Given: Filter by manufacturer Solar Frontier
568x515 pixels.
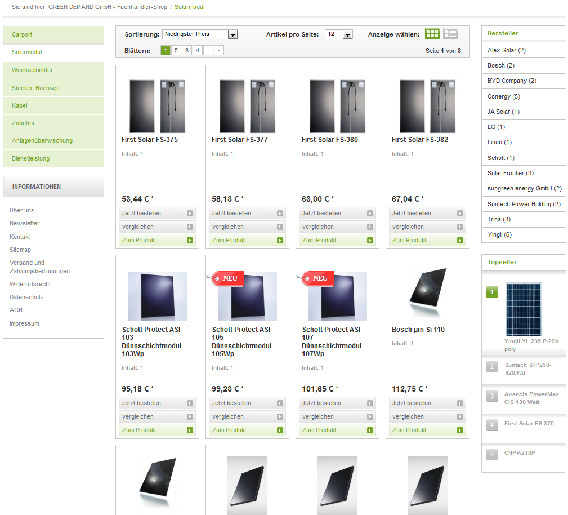Looking at the screenshot, I should point(510,173).
